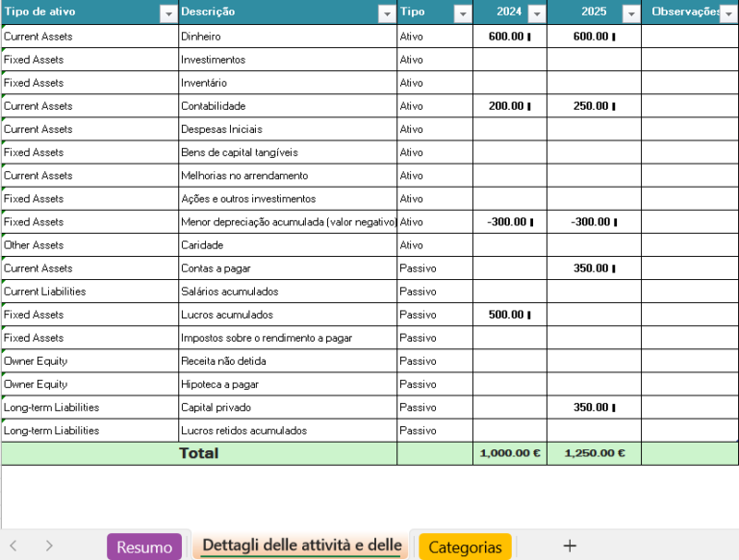Select the Receita não detida cell
This screenshot has height=560, width=739.
coord(288,361)
